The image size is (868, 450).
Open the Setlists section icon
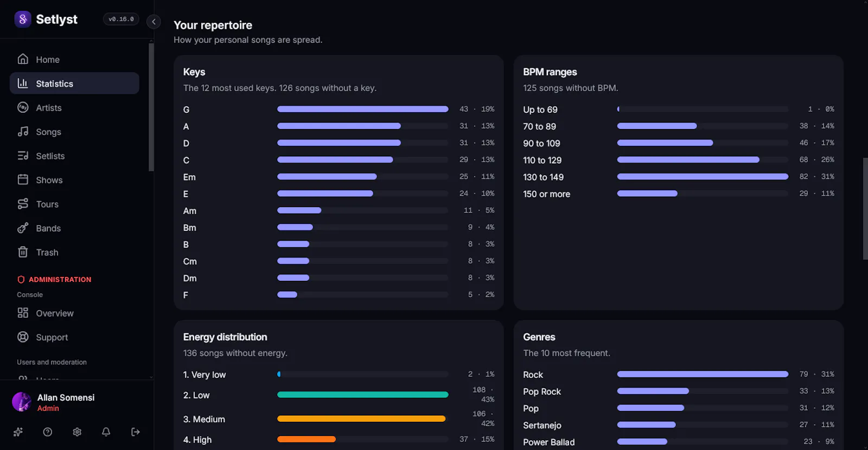coord(23,156)
